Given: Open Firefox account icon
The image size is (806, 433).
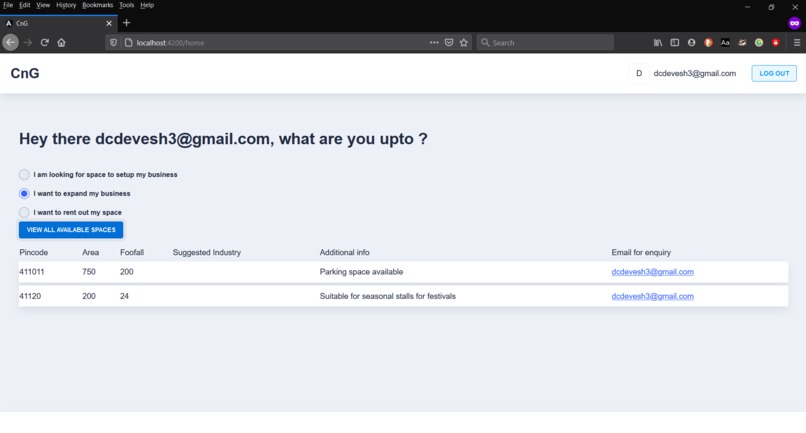Looking at the screenshot, I should [691, 43].
